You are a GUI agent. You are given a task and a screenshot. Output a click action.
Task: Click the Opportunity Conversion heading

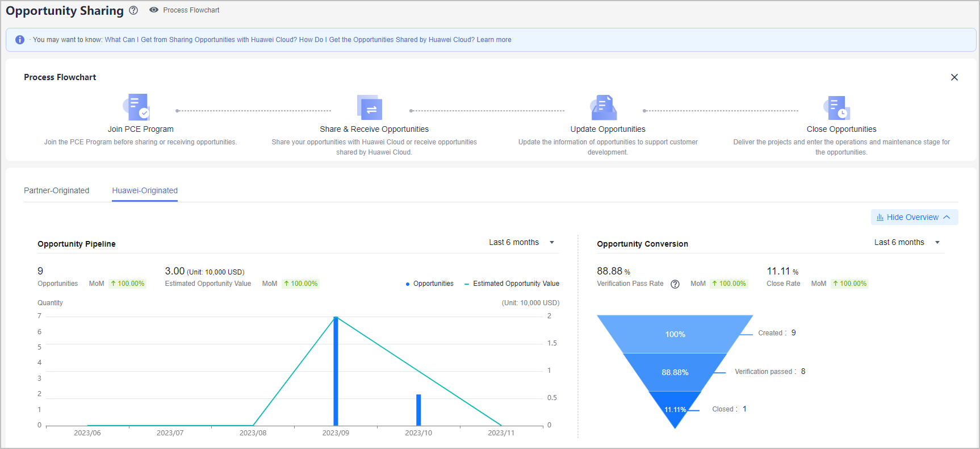coord(643,244)
